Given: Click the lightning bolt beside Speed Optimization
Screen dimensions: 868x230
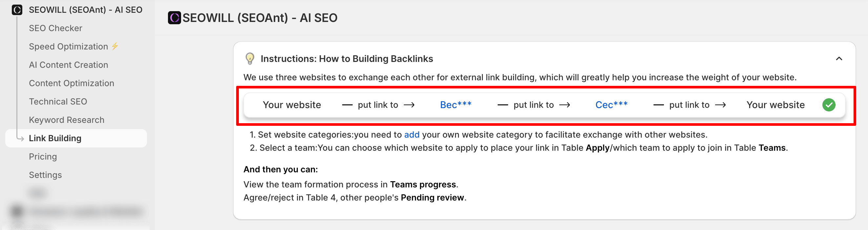Looking at the screenshot, I should point(115,46).
